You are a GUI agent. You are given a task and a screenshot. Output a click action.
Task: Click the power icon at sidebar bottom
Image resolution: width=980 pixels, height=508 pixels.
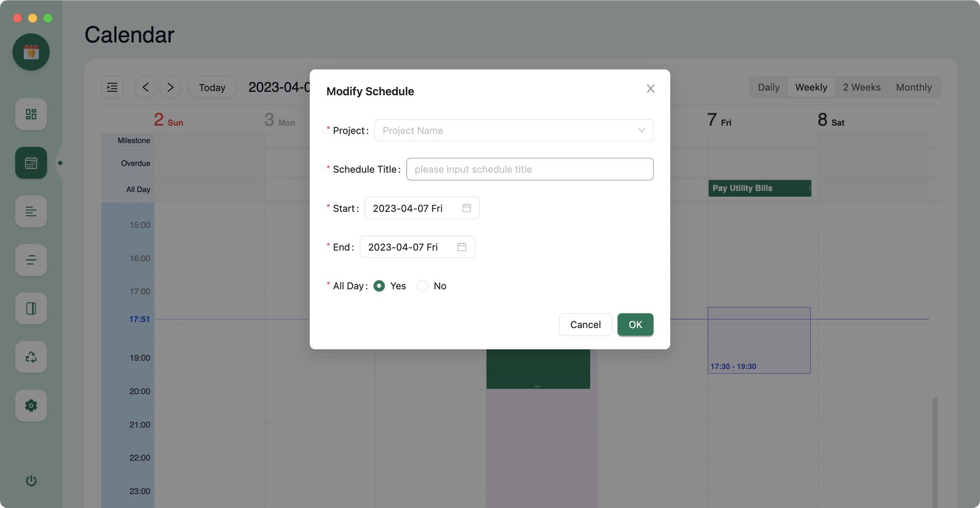(x=31, y=481)
